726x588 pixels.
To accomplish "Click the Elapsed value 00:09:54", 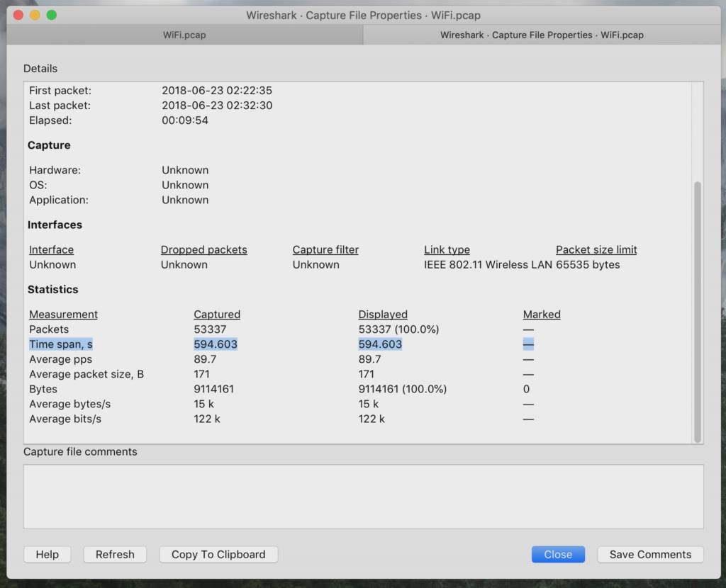I will pos(185,120).
